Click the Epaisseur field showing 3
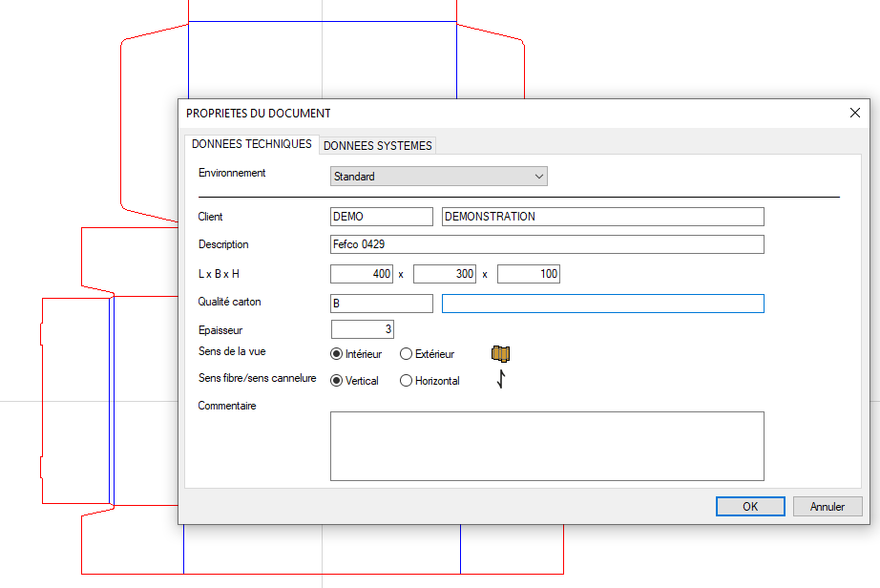The width and height of the screenshot is (880, 588). [x=363, y=329]
